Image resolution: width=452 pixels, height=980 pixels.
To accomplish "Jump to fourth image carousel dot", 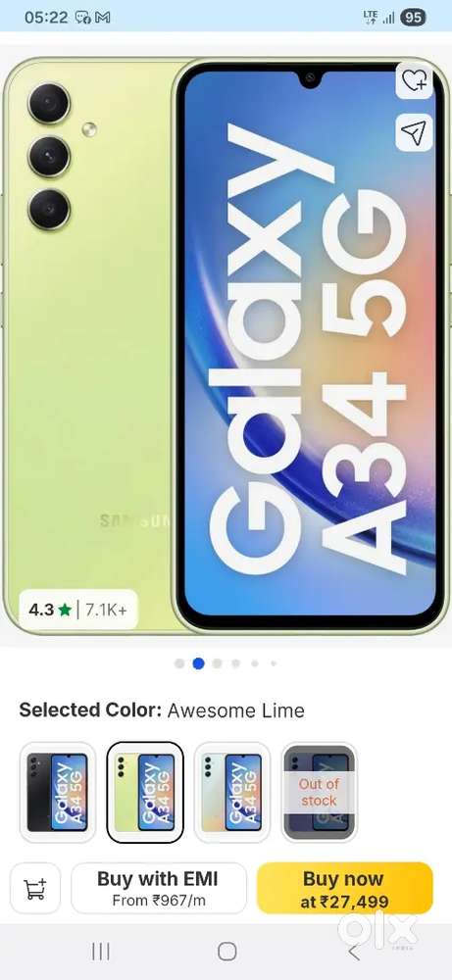I will pyautogui.click(x=235, y=663).
